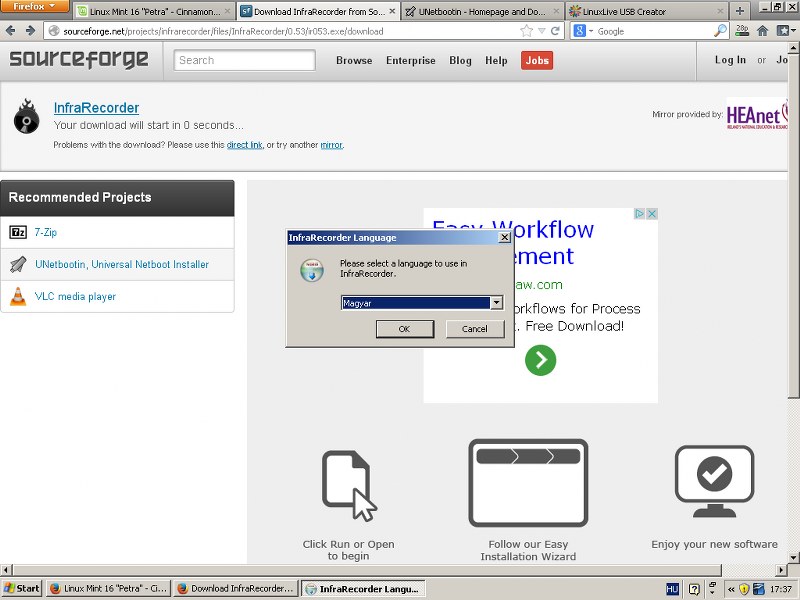The height and width of the screenshot is (600, 800).
Task: Click the SourceForge logo
Action: coord(79,59)
